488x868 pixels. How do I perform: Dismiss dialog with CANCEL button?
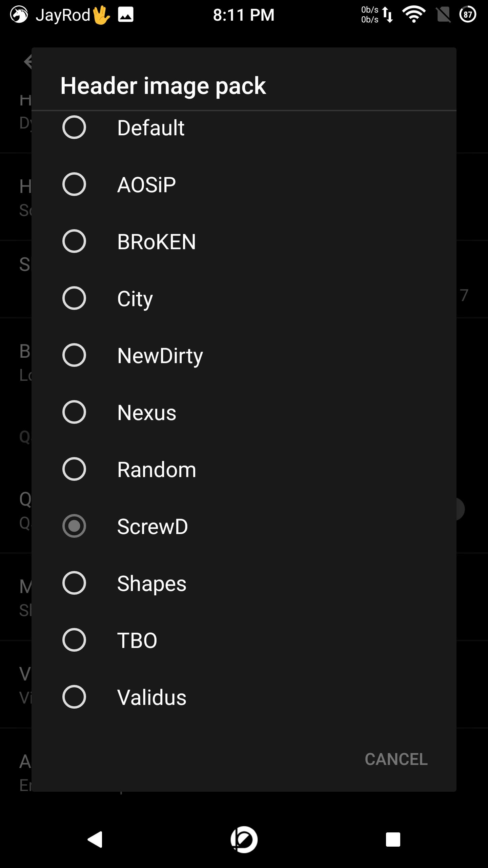click(x=396, y=759)
